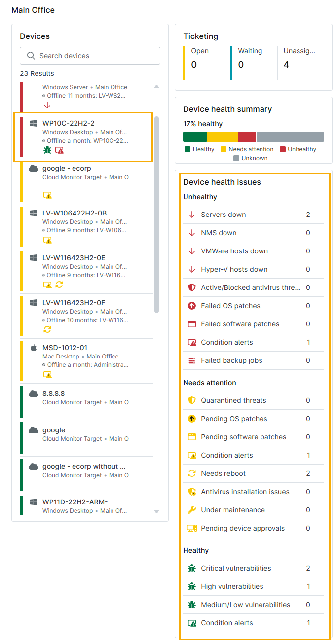Click needs reboot icon under LV-W116423H2-0F
The image size is (336, 644).
[x=47, y=329]
